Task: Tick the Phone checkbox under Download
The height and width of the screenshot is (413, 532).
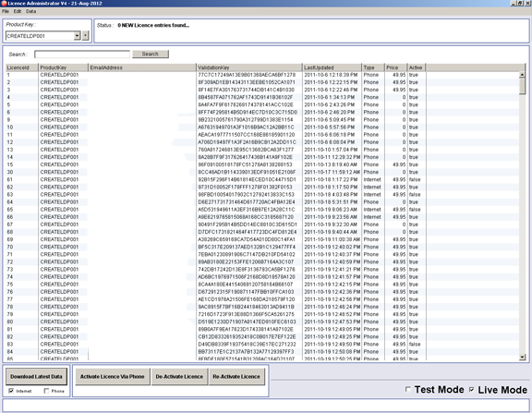Action: (46, 391)
